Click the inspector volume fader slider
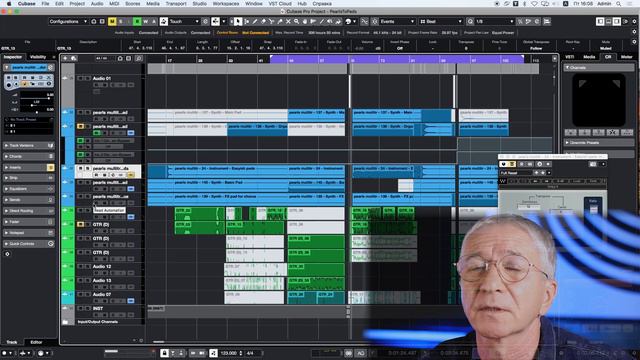640x360 pixels. tap(37, 98)
